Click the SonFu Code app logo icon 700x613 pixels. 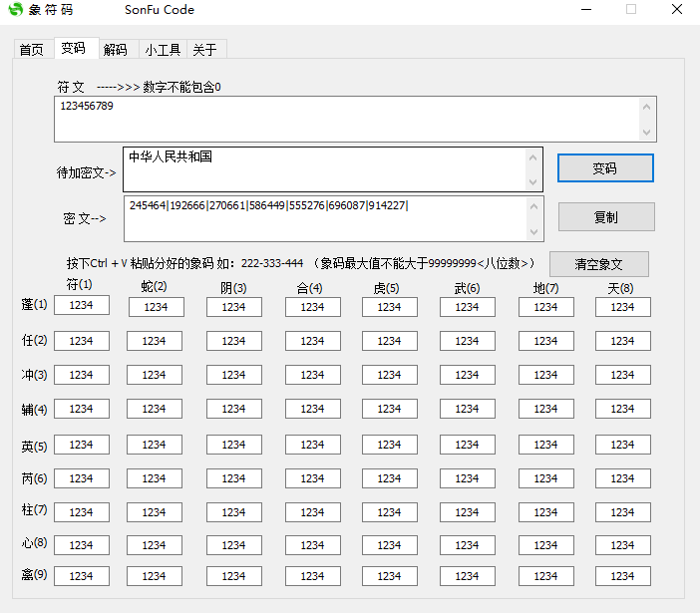coord(15,9)
